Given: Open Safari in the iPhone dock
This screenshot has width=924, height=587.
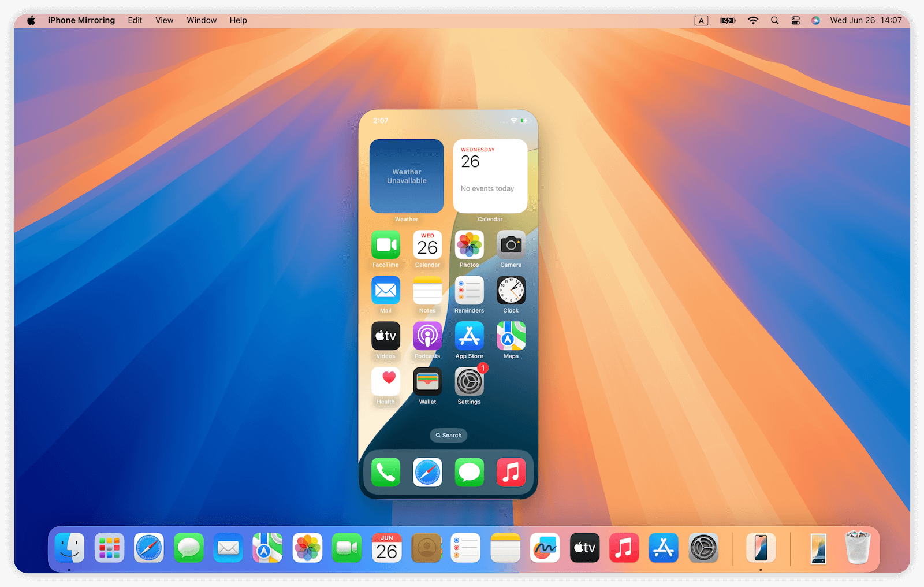Looking at the screenshot, I should 427,473.
